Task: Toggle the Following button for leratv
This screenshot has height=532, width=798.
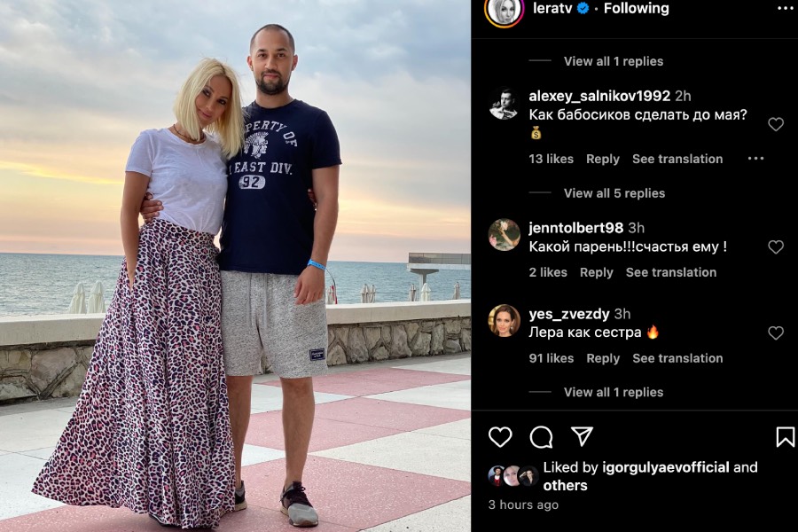Action: point(636,8)
